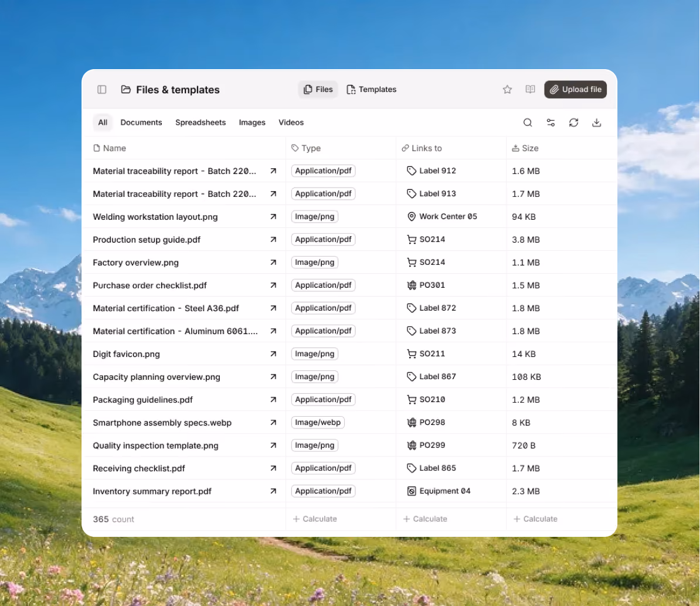Open the Label 867 link
This screenshot has width=700, height=606.
click(431, 377)
